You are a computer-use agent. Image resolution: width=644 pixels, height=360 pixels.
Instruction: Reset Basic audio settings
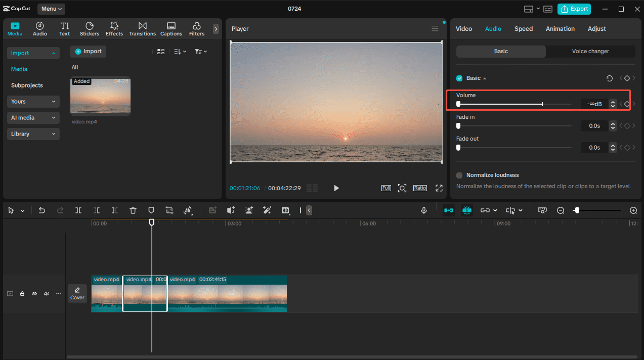(x=610, y=78)
